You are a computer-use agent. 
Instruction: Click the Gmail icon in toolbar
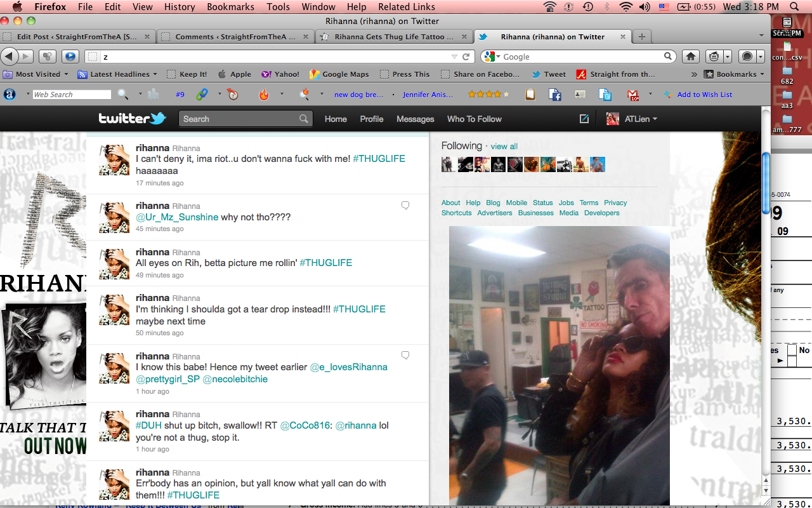(x=633, y=95)
